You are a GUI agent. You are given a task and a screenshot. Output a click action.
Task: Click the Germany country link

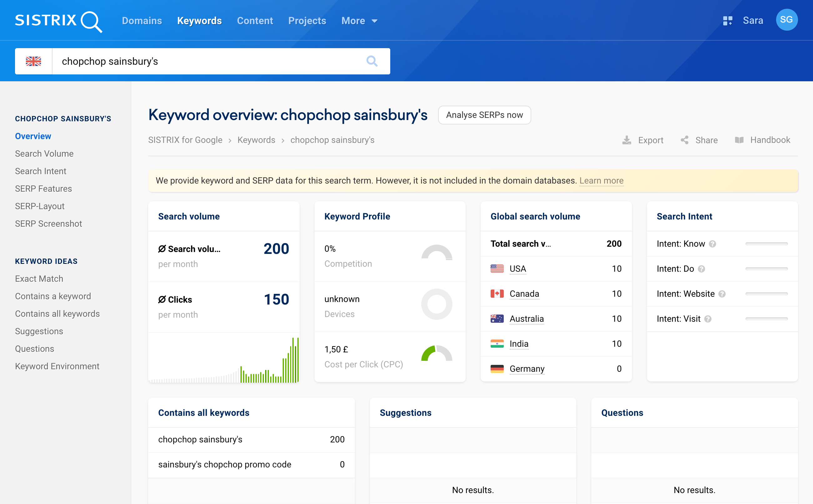[x=527, y=369]
